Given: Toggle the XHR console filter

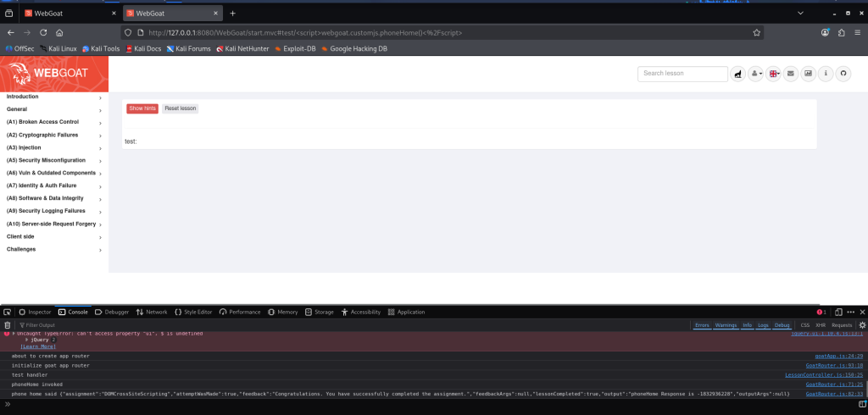Looking at the screenshot, I should point(821,325).
